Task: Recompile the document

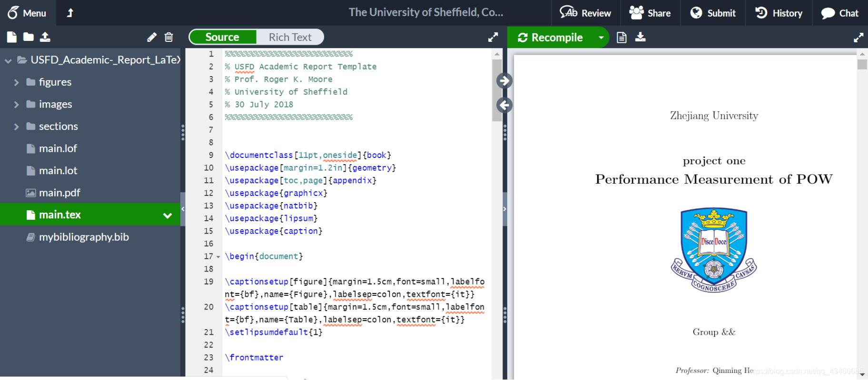Action: (x=551, y=37)
